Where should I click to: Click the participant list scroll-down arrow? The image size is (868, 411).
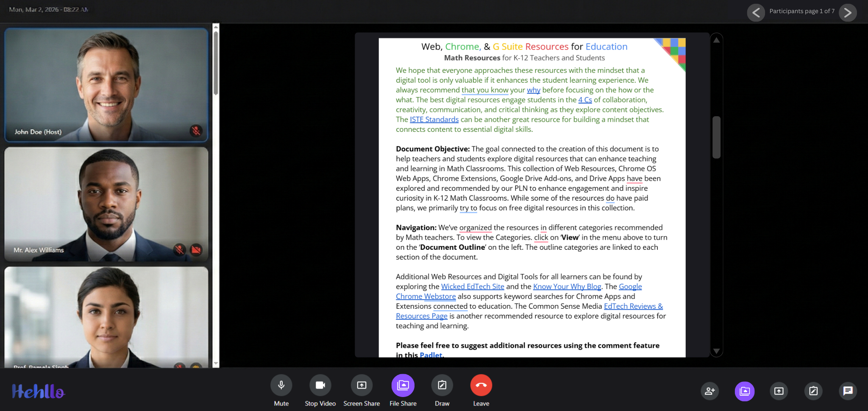tap(216, 363)
